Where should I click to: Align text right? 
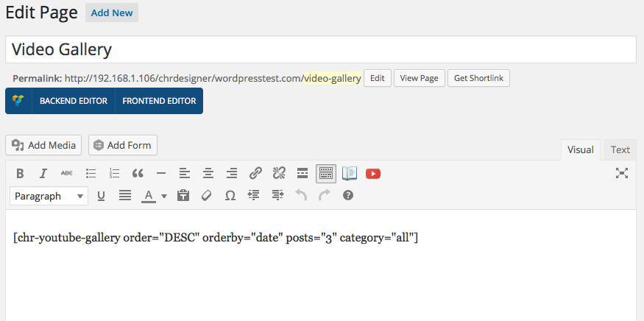[232, 174]
